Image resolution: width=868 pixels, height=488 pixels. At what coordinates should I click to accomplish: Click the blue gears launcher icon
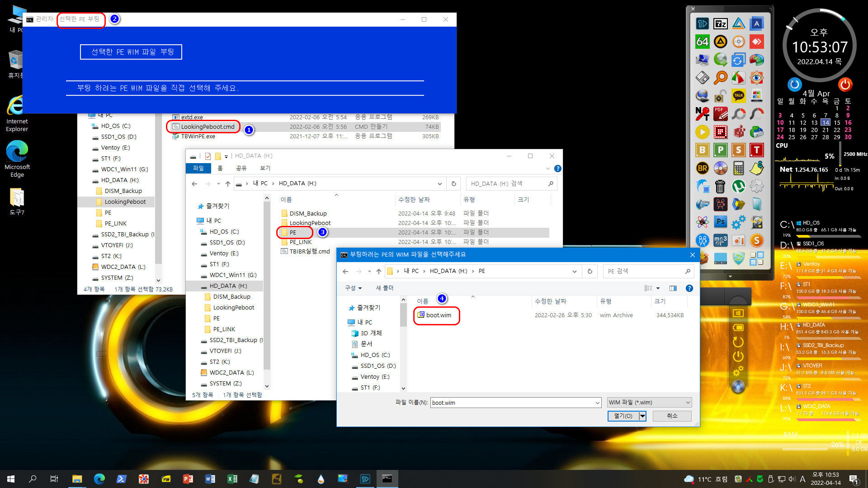tap(738, 222)
